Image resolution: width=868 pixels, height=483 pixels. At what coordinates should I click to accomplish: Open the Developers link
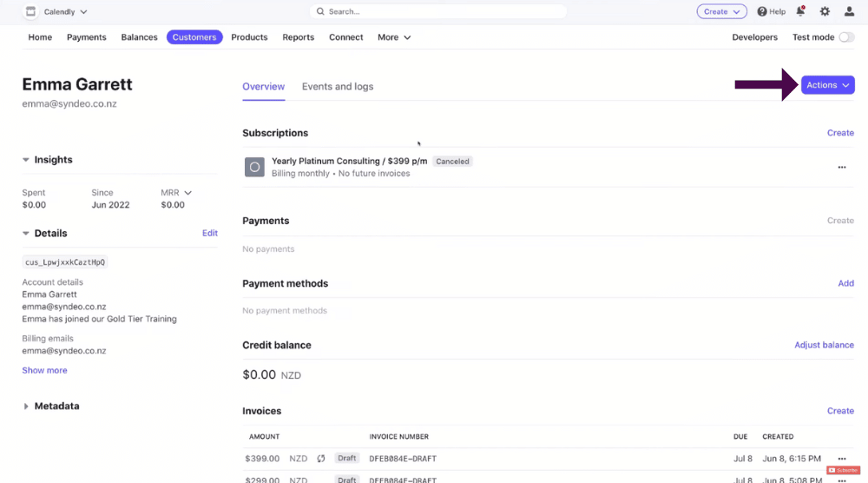pyautogui.click(x=754, y=37)
